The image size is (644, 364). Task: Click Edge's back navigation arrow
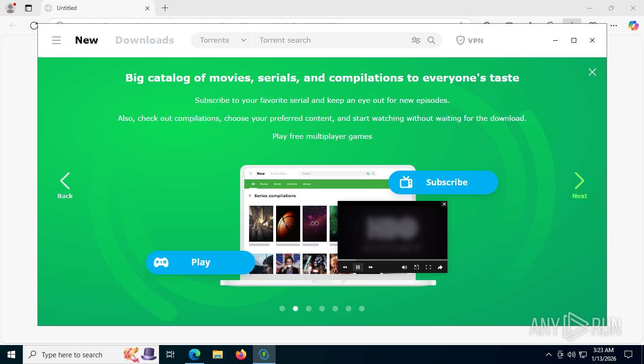[13, 26]
